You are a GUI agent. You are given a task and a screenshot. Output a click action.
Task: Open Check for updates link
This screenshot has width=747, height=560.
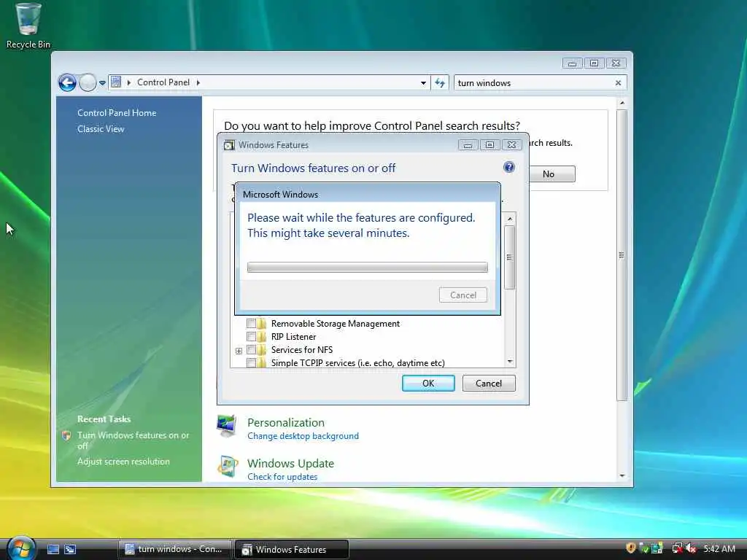point(282,477)
